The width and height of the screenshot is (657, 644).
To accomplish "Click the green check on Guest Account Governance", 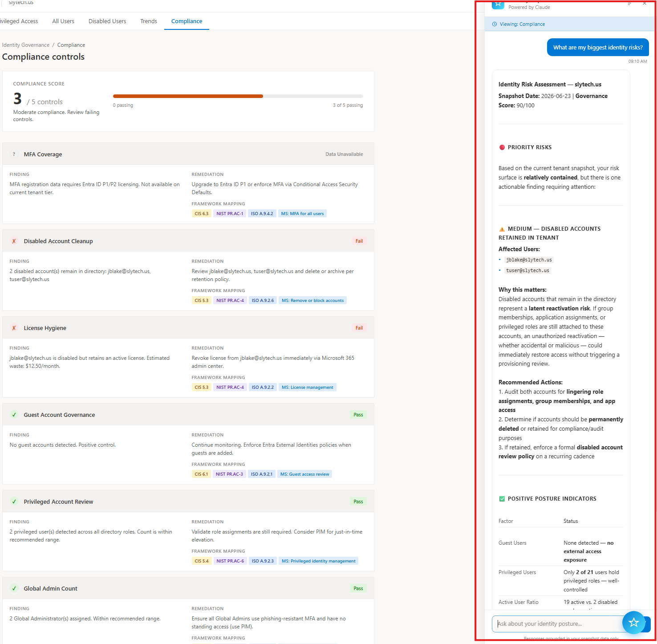I will click(14, 415).
